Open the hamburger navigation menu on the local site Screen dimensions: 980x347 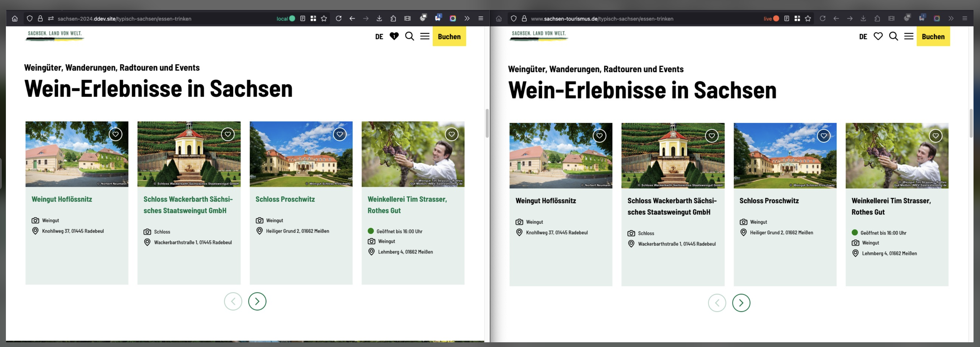pyautogui.click(x=425, y=36)
